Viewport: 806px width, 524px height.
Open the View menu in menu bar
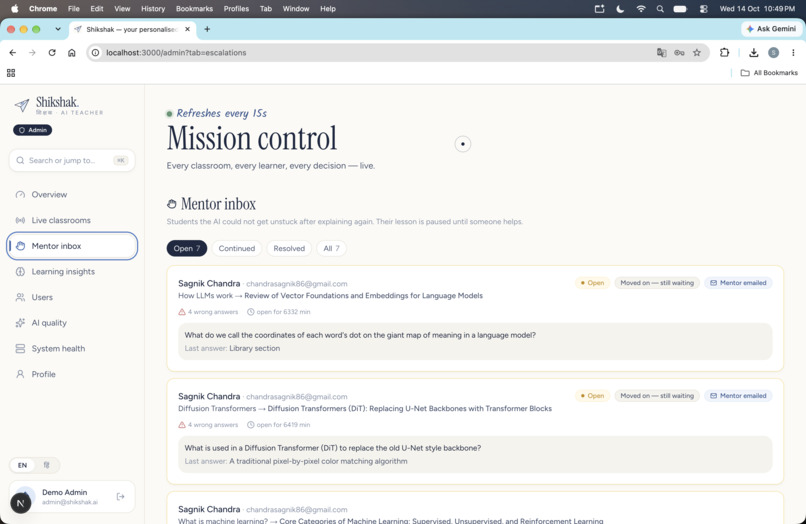[x=122, y=9]
